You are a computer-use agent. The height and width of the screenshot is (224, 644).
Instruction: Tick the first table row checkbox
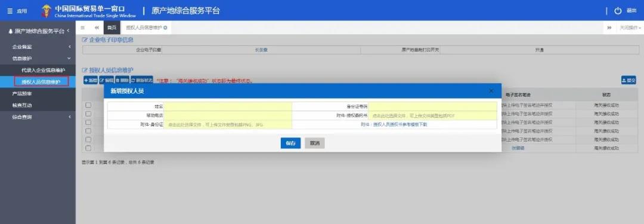pos(88,105)
